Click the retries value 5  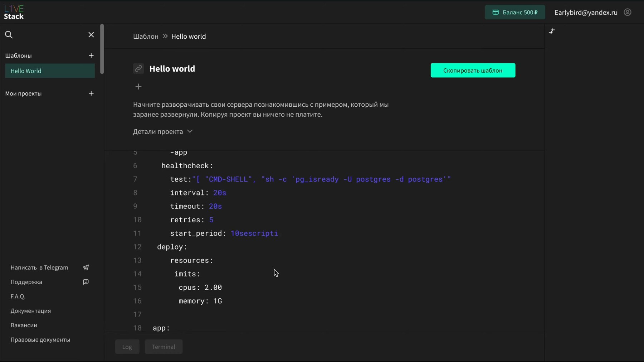pyautogui.click(x=211, y=219)
